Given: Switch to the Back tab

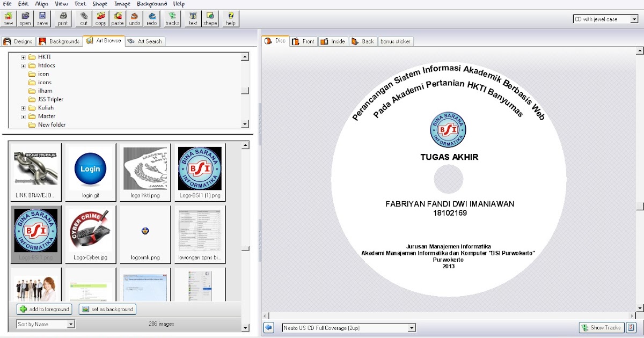Looking at the screenshot, I should (x=363, y=41).
